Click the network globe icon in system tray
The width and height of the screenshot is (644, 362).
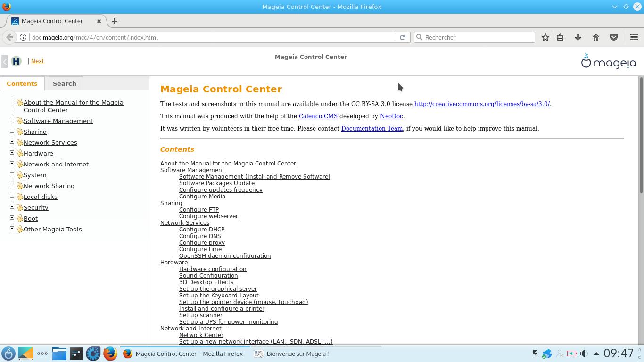[x=547, y=354]
